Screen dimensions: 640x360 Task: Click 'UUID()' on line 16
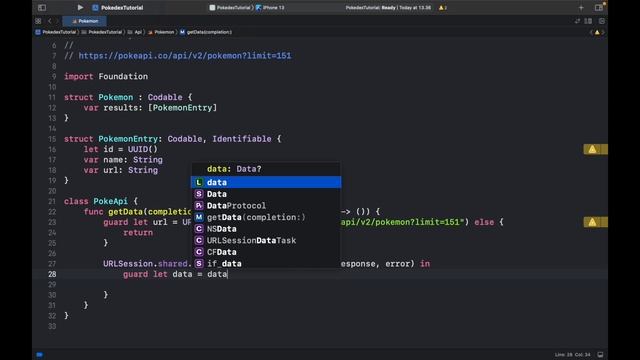pyautogui.click(x=142, y=149)
